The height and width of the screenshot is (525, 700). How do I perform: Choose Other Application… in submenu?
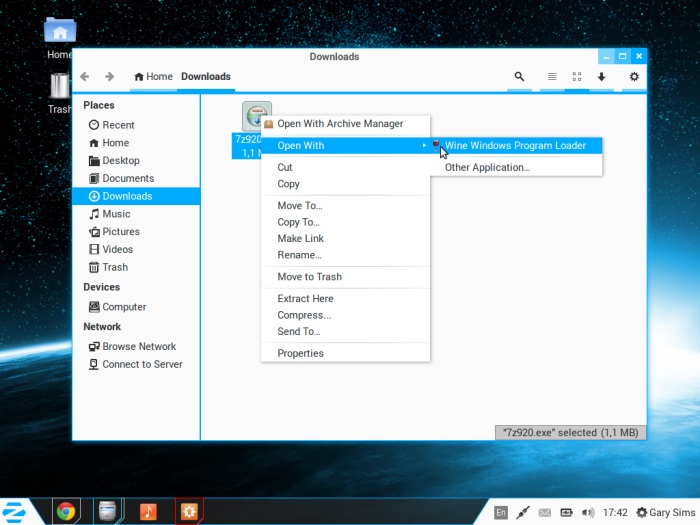pyautogui.click(x=487, y=167)
